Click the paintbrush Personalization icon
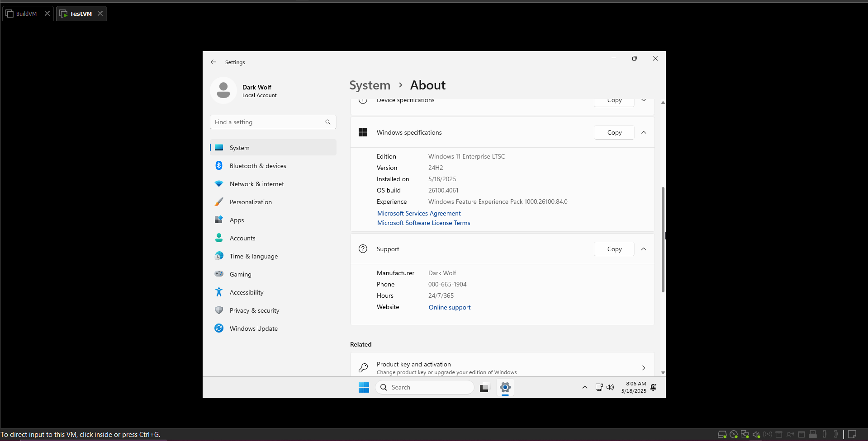 pyautogui.click(x=219, y=202)
